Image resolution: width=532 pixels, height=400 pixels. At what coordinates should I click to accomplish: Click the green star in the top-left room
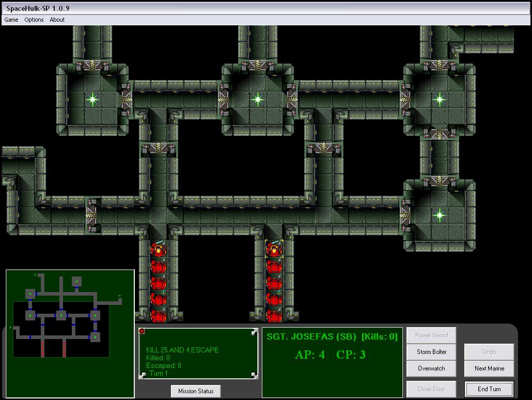pyautogui.click(x=92, y=100)
